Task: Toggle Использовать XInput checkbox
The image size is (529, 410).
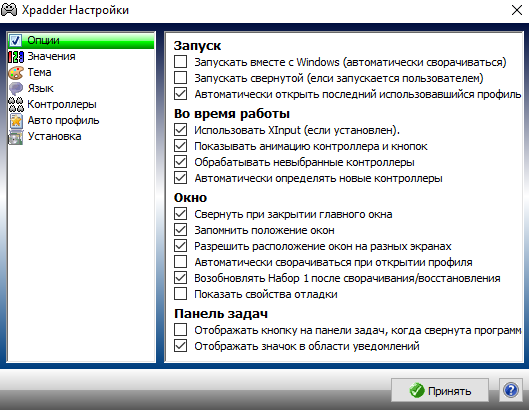Action: tap(180, 130)
